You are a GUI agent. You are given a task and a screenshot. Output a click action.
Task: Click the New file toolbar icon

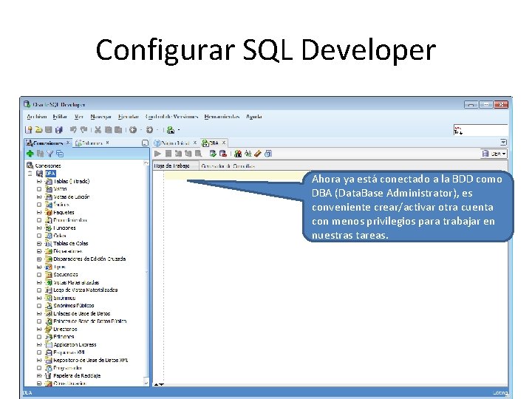[29, 129]
